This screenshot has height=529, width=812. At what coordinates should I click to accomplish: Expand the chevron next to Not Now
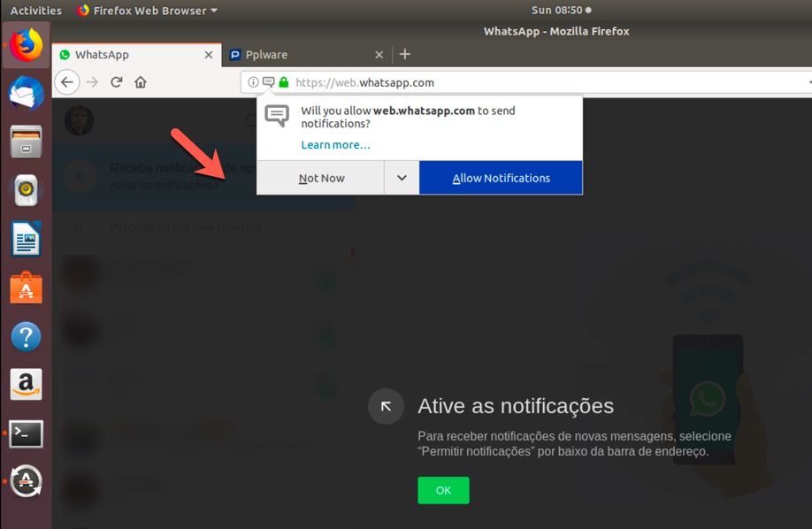coord(401,177)
